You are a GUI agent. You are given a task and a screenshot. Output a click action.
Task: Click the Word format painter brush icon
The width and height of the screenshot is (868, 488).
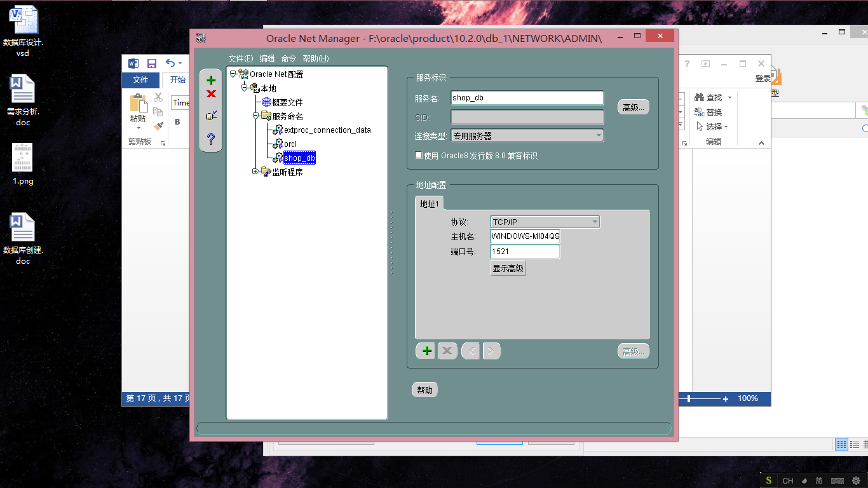[158, 126]
